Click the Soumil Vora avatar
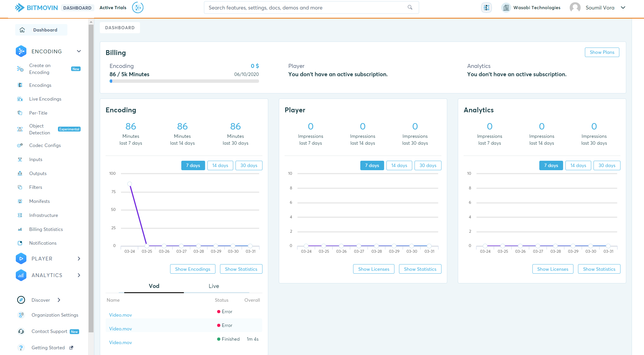Screen dimensions: 644x355 point(575,8)
